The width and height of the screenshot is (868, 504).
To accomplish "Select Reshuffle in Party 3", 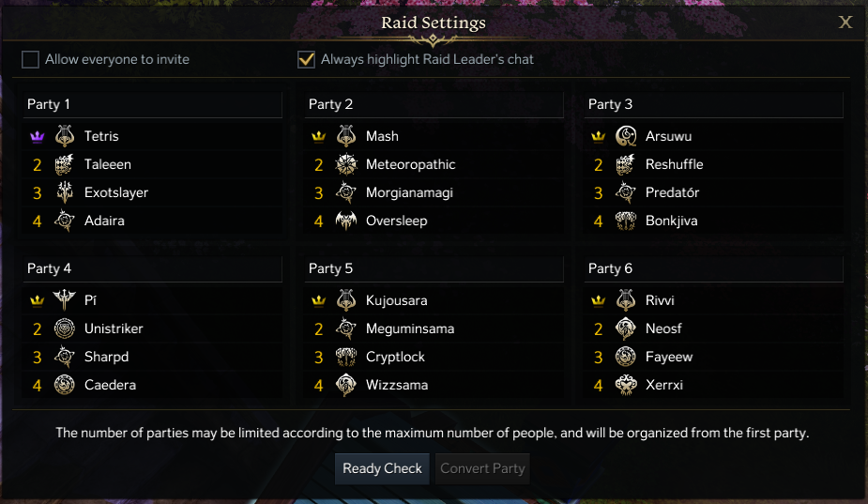I will (x=674, y=164).
